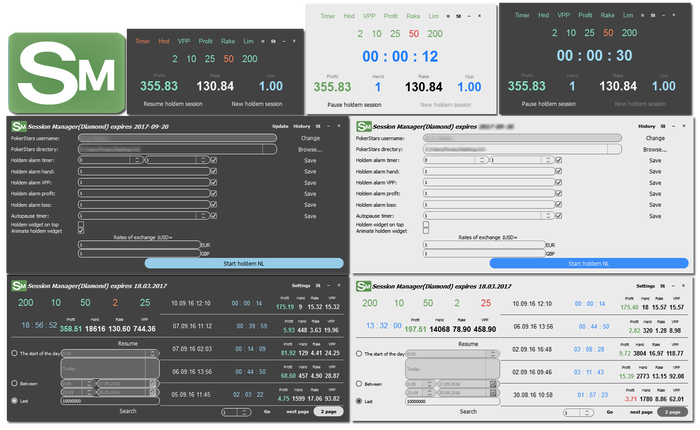This screenshot has width=700, height=430.
Task: Select 'The start of the day' radio in dark history
Action: (14, 353)
